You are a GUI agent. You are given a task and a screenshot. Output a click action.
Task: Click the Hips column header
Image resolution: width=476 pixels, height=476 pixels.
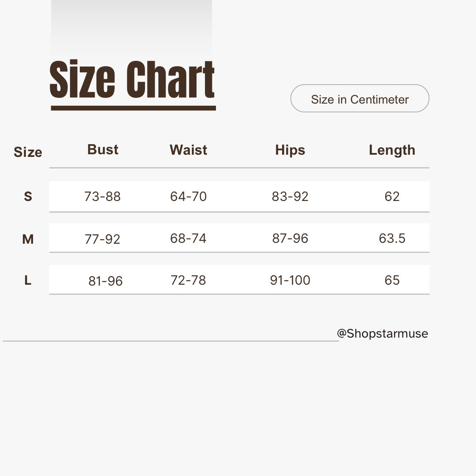(x=290, y=150)
